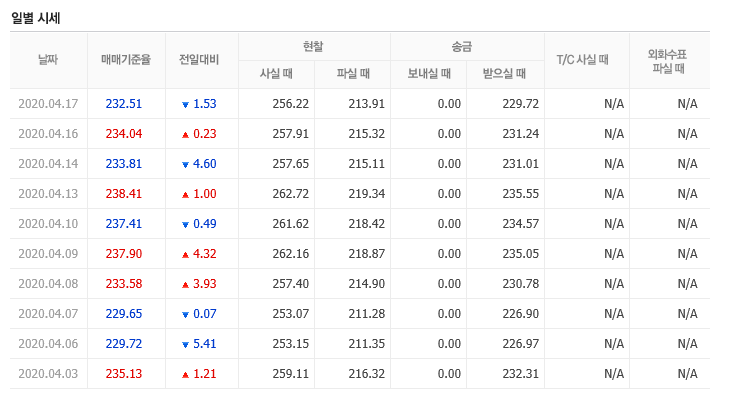Click the cash sell value 213.91
Image resolution: width=730 pixels, height=403 pixels.
coord(366,104)
